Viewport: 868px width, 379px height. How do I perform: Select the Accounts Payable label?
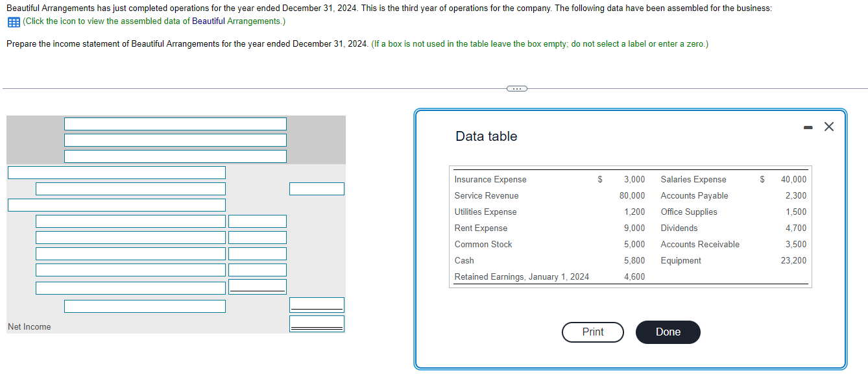pyautogui.click(x=694, y=196)
